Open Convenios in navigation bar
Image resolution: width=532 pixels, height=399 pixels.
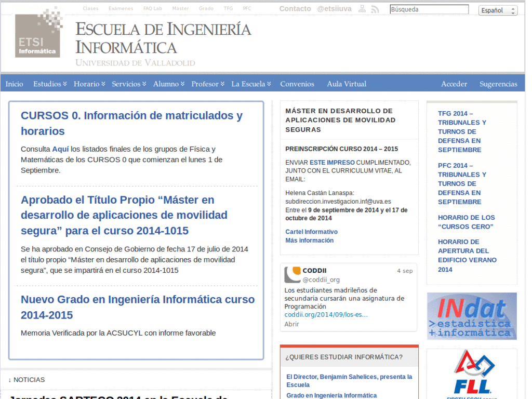(x=297, y=84)
